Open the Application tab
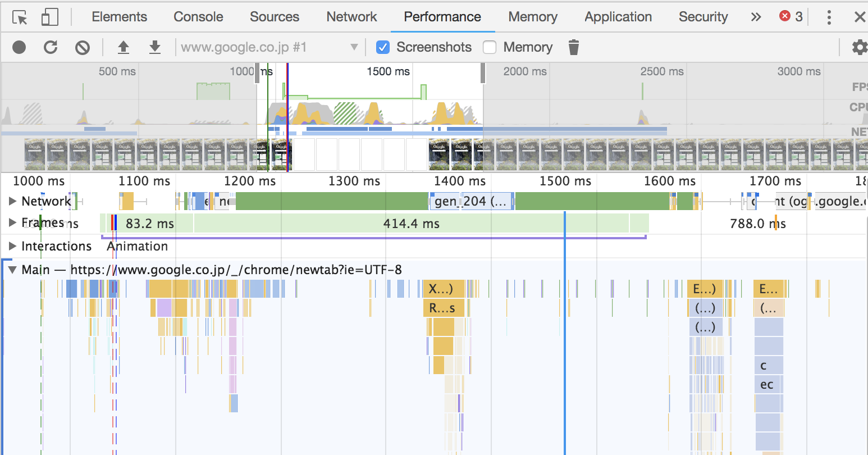This screenshot has width=868, height=455. coord(618,17)
